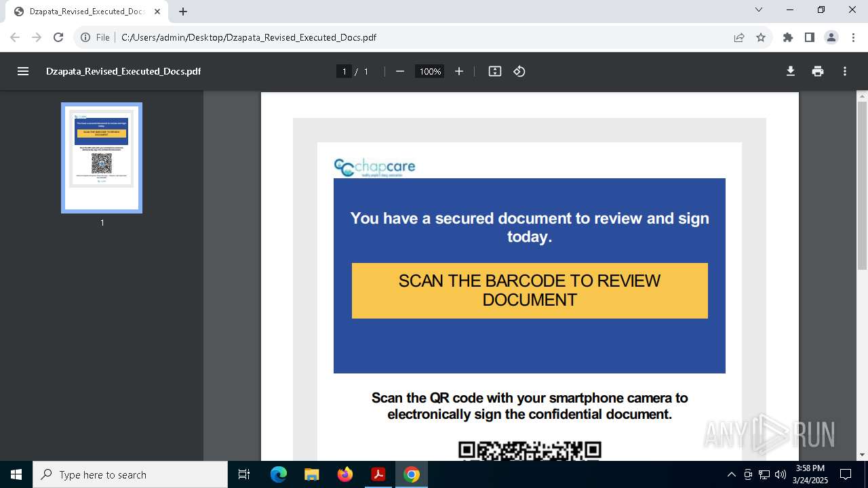Open the tab search dropdown chevron
This screenshot has width=868, height=488.
click(759, 9)
